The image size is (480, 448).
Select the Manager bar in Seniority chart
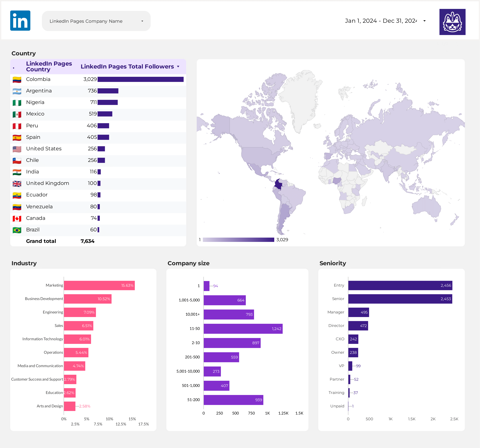point(359,312)
